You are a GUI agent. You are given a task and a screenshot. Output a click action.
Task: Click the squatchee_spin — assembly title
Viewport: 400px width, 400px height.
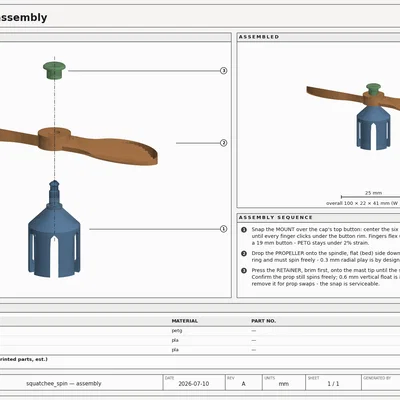point(64,384)
